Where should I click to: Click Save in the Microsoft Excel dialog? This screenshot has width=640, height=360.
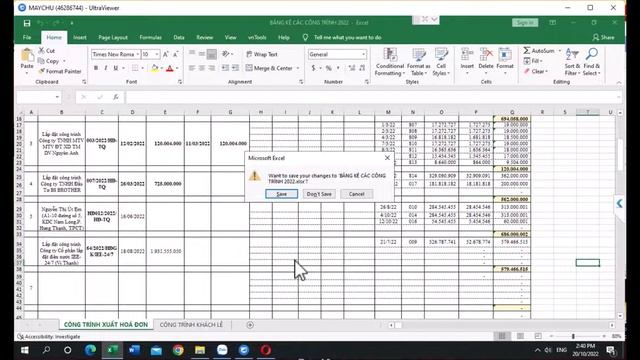click(282, 194)
